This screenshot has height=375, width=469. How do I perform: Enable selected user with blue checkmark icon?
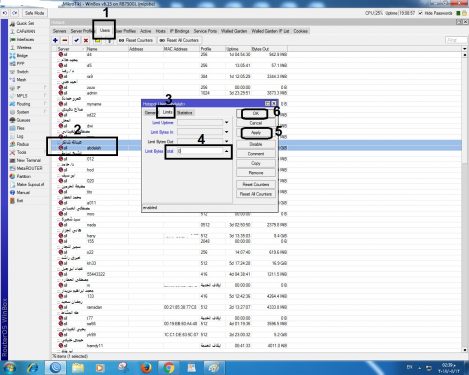click(x=76, y=40)
